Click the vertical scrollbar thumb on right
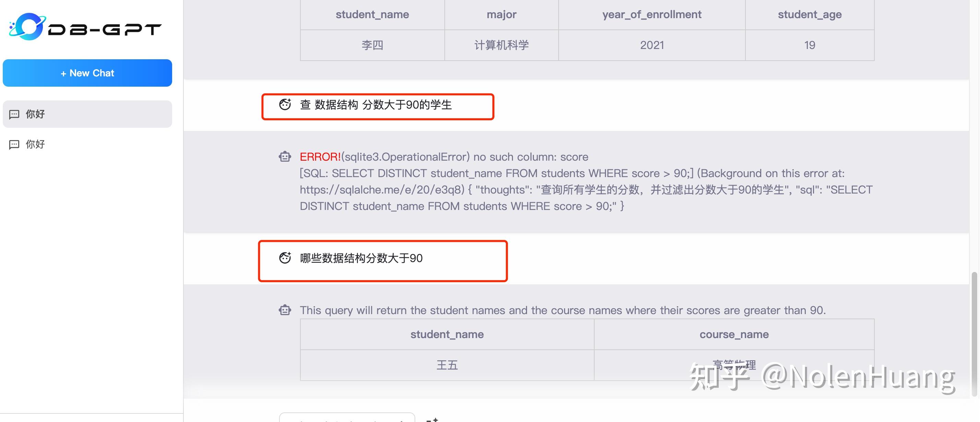Image resolution: width=980 pixels, height=422 pixels. 974,334
